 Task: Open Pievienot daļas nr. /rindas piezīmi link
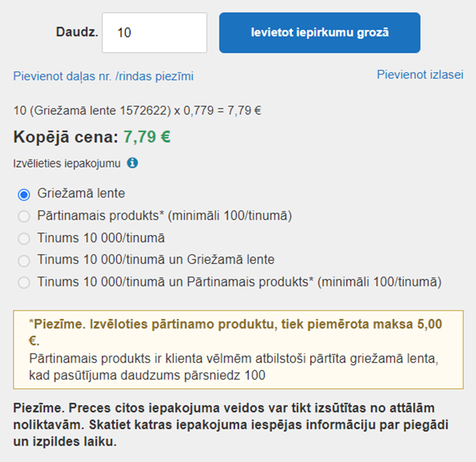pyautogui.click(x=103, y=76)
